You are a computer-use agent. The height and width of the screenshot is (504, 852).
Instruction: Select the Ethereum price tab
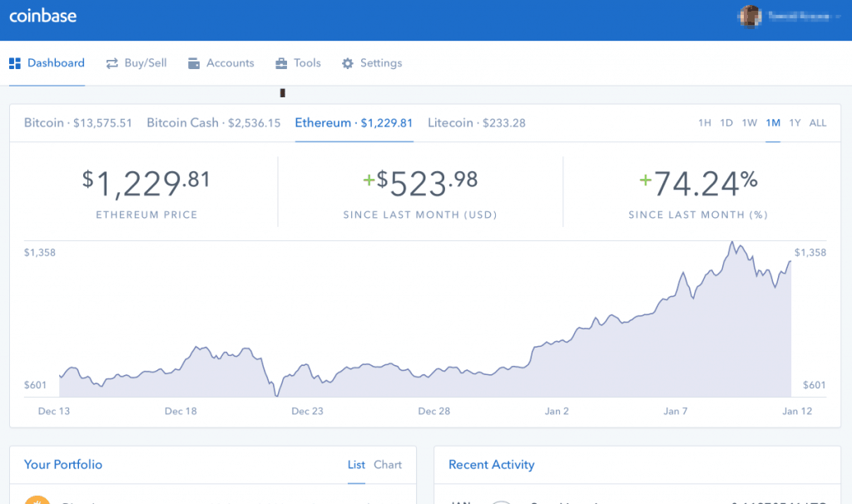354,123
